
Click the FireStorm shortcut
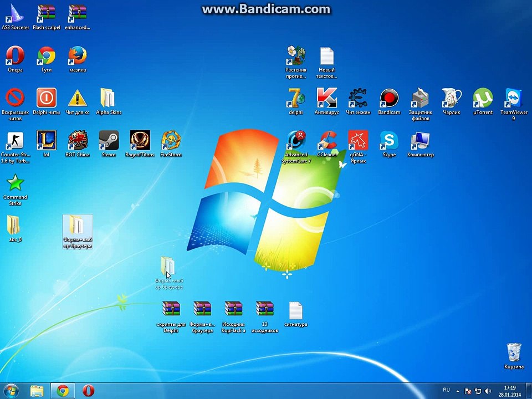[x=171, y=144]
